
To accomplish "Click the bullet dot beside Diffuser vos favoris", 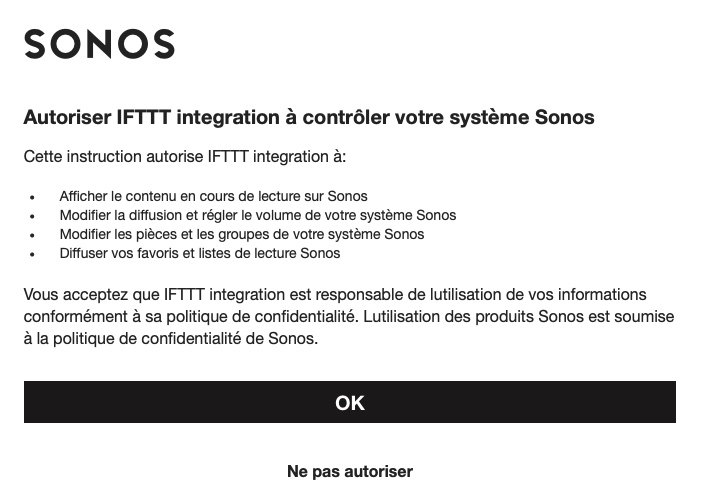I will (32, 254).
